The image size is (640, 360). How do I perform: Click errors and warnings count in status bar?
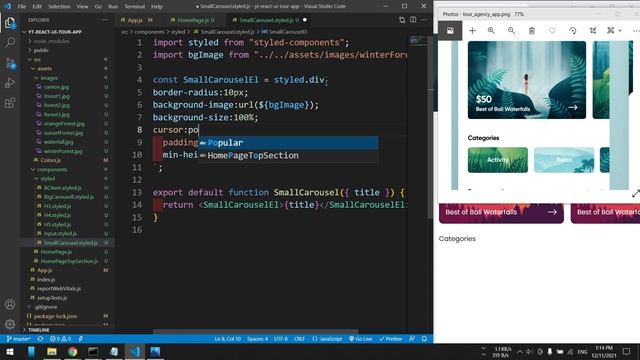click(x=60, y=339)
